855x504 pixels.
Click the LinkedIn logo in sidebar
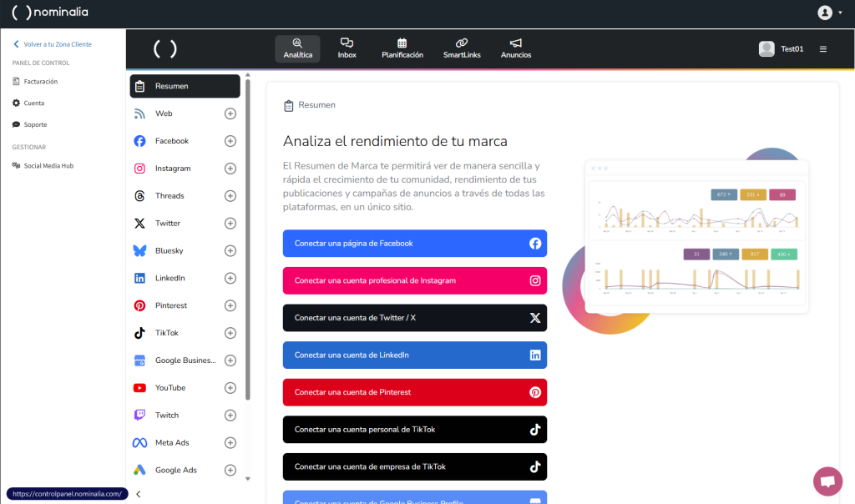tap(139, 278)
